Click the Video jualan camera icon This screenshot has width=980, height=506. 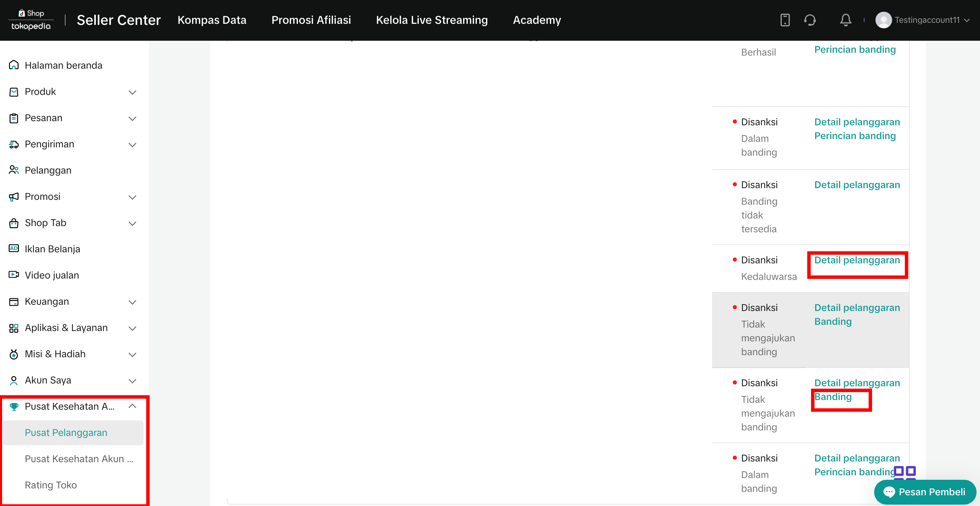click(x=14, y=275)
